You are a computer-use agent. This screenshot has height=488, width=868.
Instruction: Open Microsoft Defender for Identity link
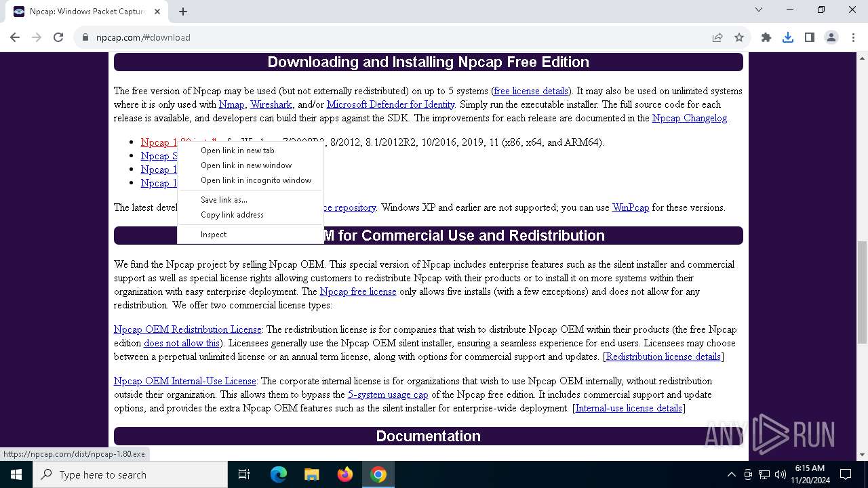point(391,104)
